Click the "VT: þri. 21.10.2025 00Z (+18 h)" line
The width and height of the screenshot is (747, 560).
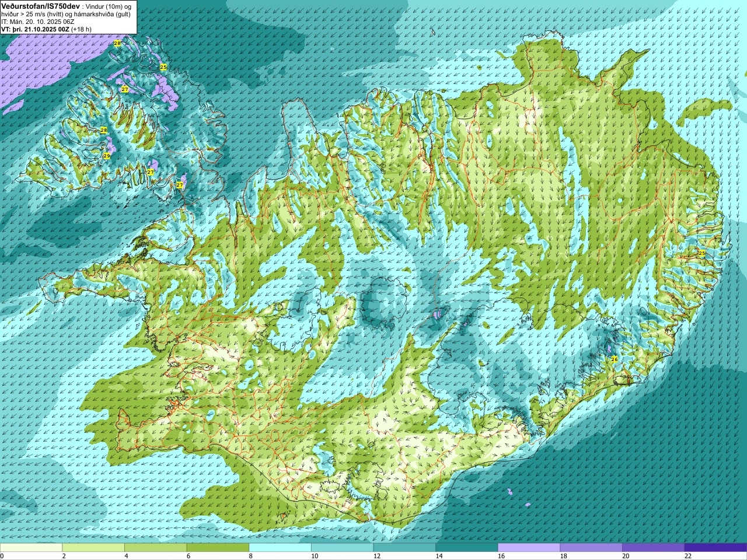click(x=46, y=29)
